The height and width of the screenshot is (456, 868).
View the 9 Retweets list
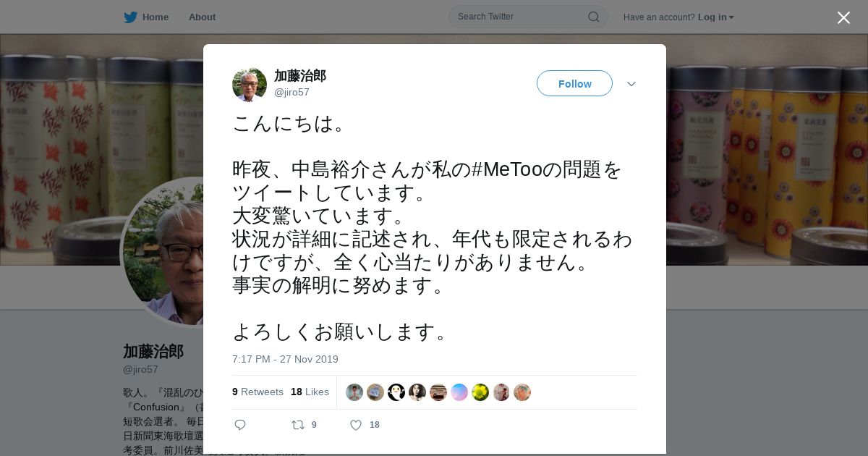pos(258,392)
